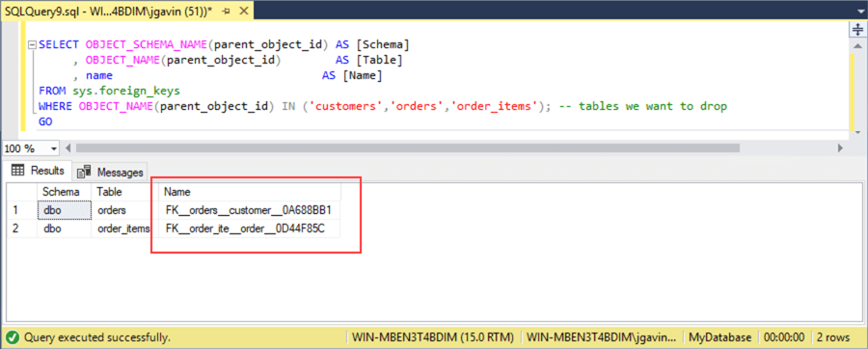The height and width of the screenshot is (349, 868).
Task: Click the dbo cell in row 1
Action: click(x=65, y=210)
